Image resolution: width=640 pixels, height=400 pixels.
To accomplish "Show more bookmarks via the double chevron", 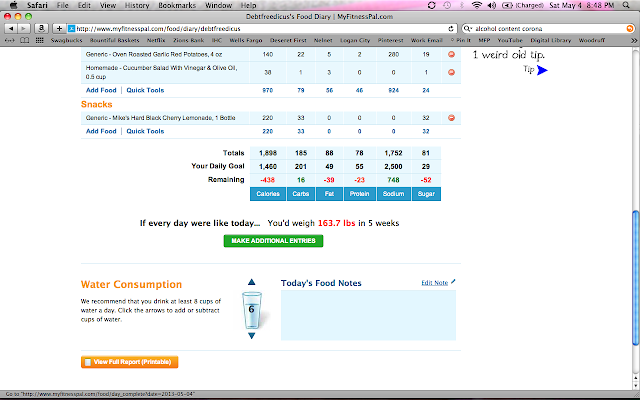I will point(633,40).
